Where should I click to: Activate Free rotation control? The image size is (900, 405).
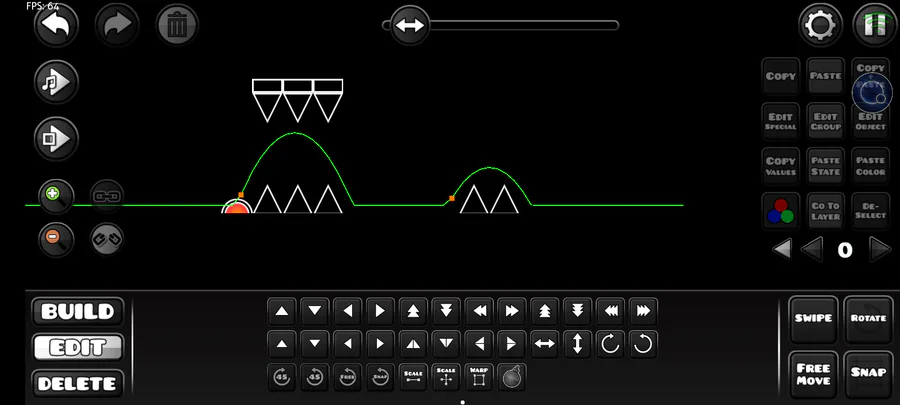click(x=347, y=377)
